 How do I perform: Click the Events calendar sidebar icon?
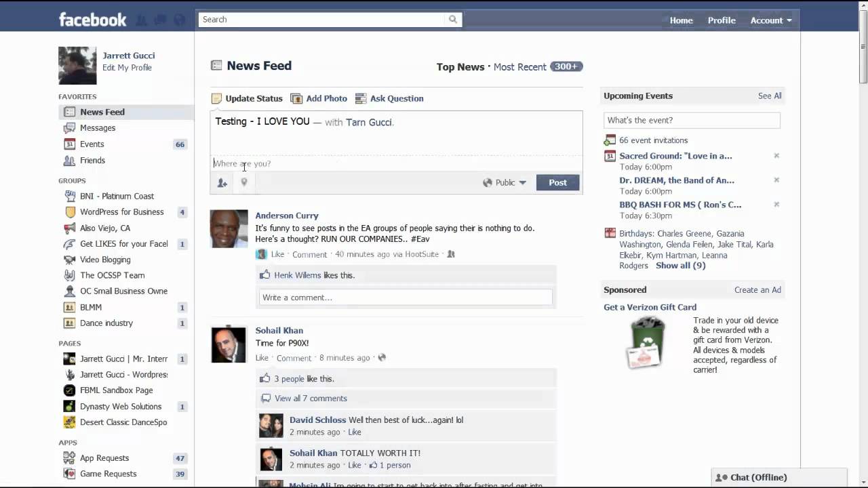pos(69,144)
